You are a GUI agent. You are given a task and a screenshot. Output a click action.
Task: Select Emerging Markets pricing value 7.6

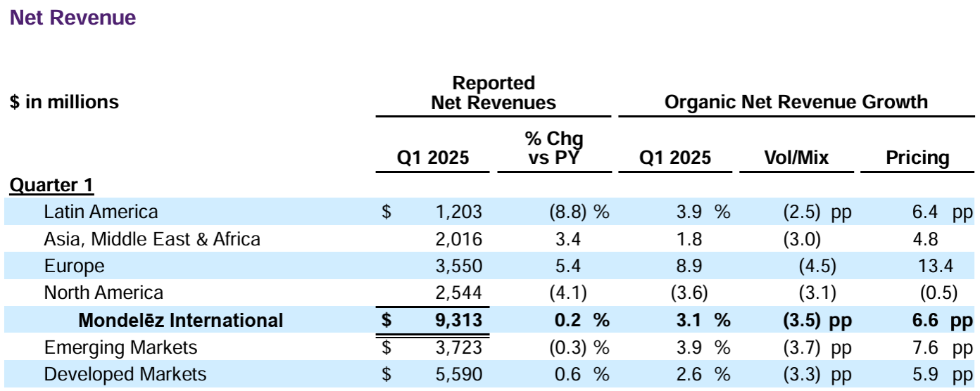tap(925, 347)
